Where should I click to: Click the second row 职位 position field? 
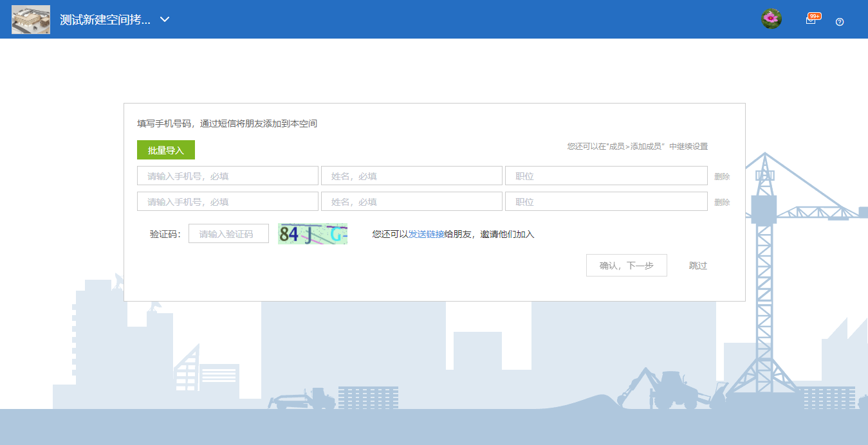pos(605,201)
